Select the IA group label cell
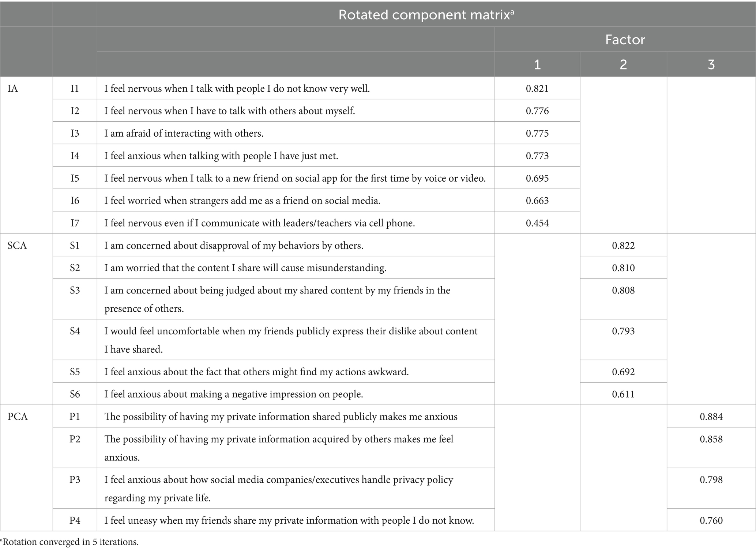756x550 pixels. (x=26, y=155)
